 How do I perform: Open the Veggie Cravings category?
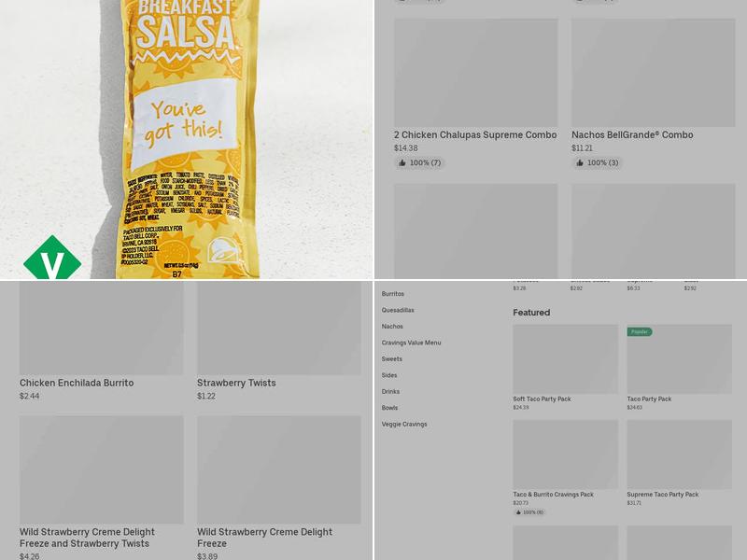(x=404, y=424)
